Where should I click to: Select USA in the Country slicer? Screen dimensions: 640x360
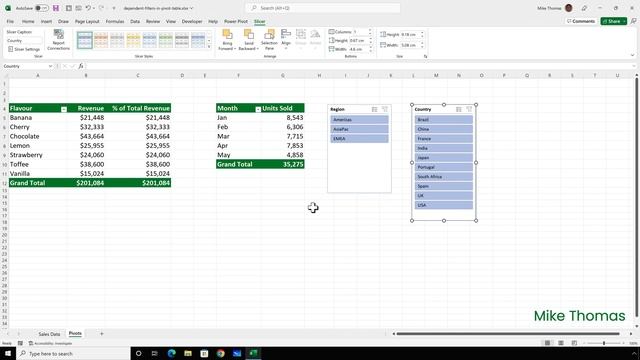click(x=444, y=205)
